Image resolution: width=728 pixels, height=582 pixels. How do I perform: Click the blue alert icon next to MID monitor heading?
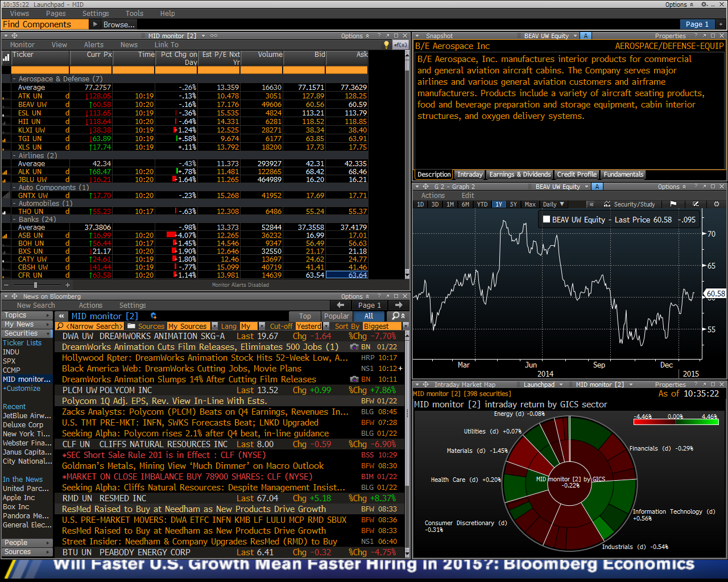[154, 316]
